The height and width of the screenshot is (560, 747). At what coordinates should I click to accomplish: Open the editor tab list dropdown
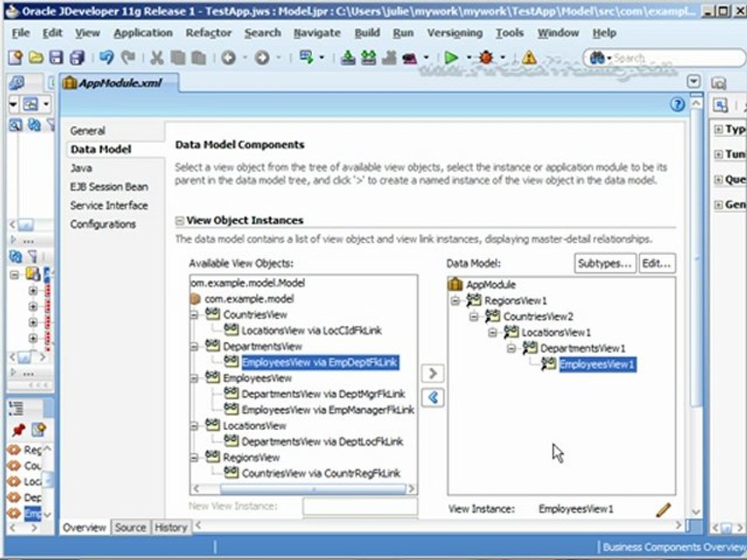point(693,82)
